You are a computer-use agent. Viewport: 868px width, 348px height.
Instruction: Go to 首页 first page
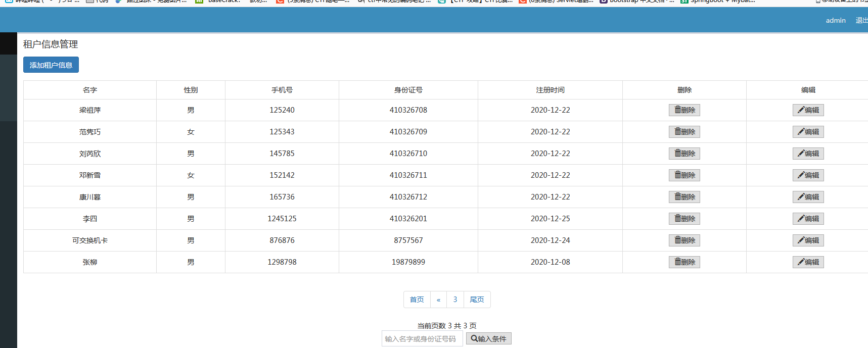pos(417,300)
